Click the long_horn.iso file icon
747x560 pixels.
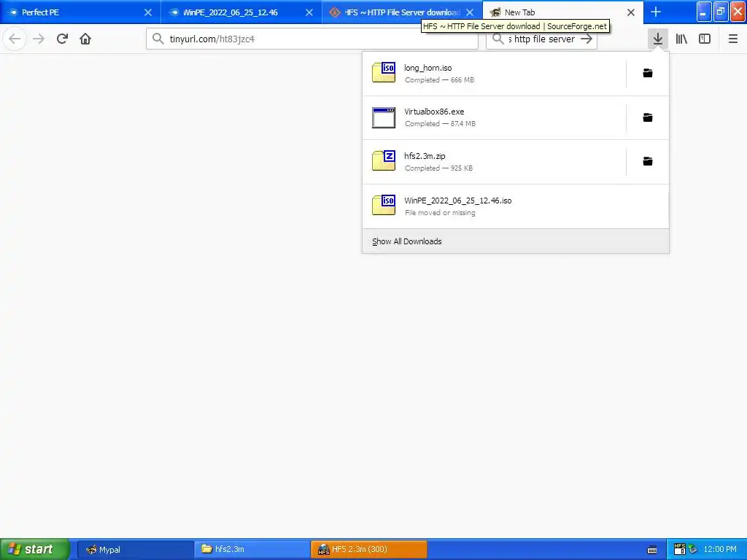click(384, 72)
